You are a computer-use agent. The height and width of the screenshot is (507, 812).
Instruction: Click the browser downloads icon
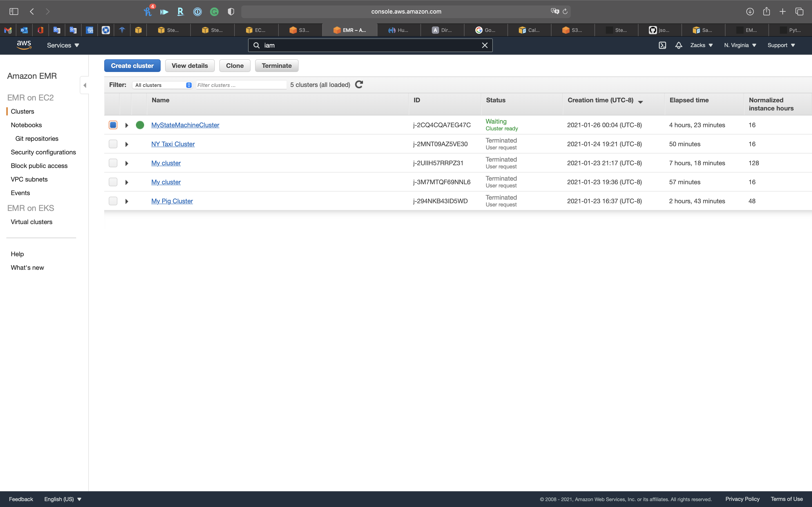[x=750, y=12]
